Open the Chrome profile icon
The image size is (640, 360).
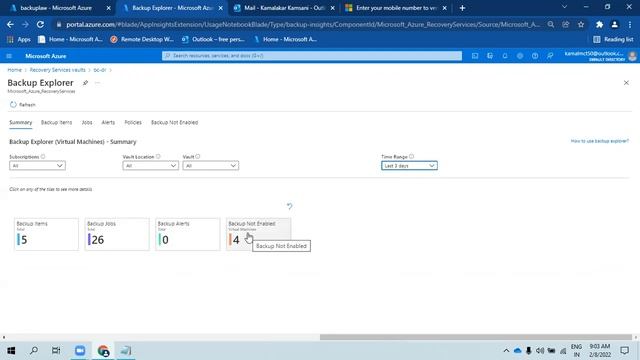coord(614,24)
